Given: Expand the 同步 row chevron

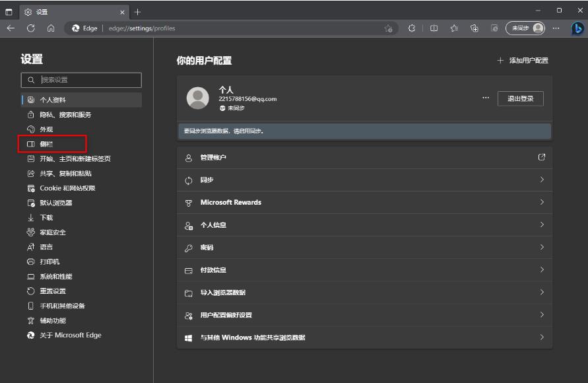Looking at the screenshot, I should (x=542, y=180).
